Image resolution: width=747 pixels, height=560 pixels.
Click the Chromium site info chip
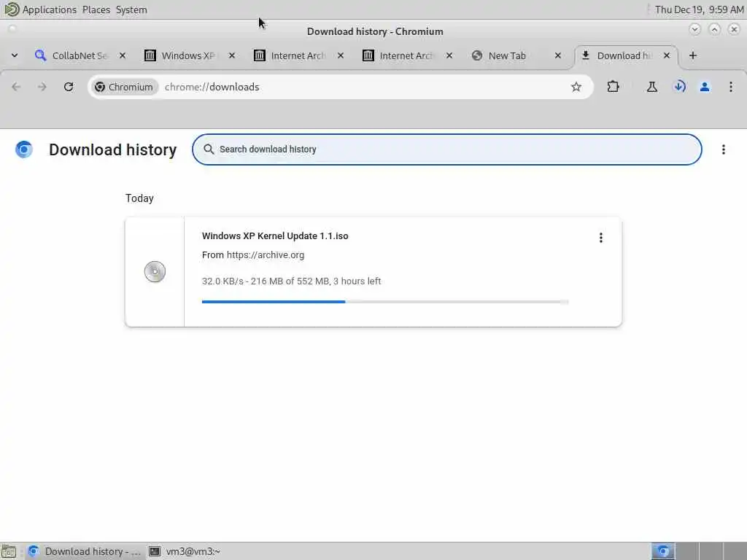pyautogui.click(x=125, y=87)
